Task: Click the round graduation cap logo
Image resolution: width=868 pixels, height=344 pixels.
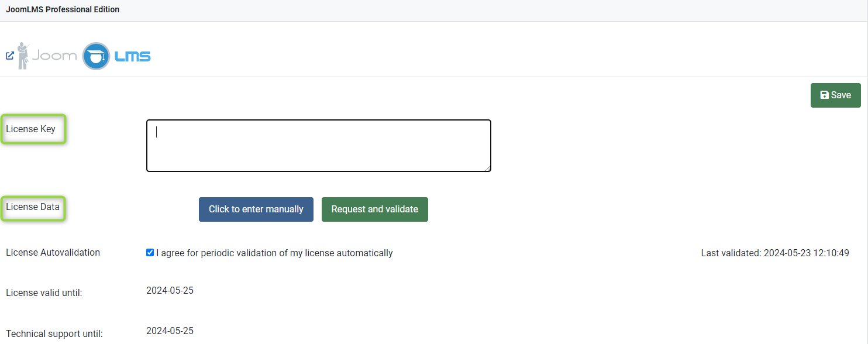Action: click(96, 56)
